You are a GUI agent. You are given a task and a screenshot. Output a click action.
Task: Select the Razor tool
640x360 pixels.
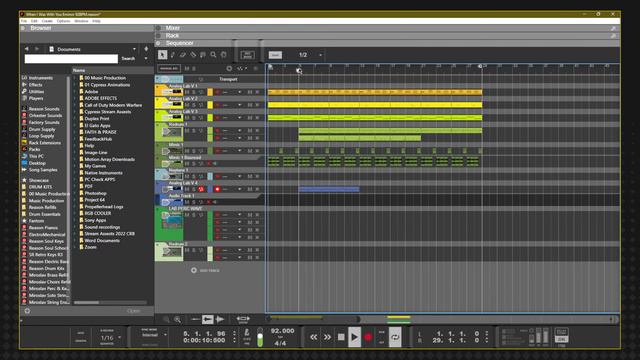point(193,55)
